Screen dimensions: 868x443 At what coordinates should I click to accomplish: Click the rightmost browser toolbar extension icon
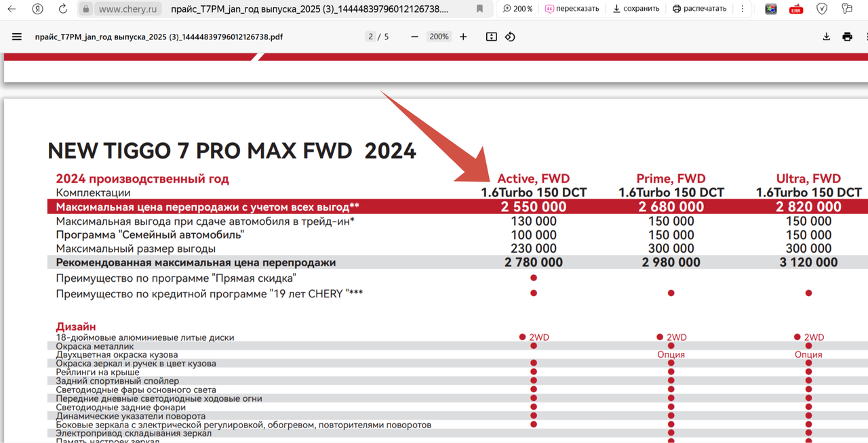click(847, 9)
